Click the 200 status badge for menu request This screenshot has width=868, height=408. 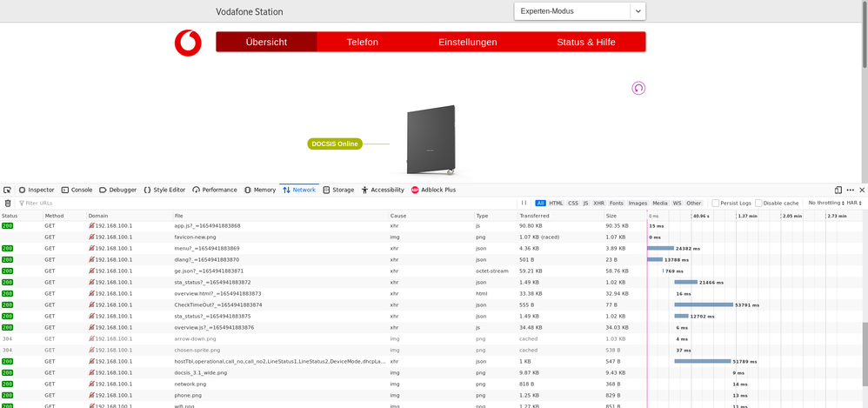coord(7,249)
